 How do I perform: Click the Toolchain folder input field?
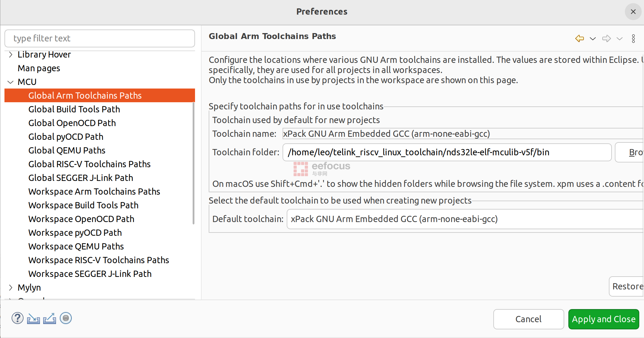(x=446, y=152)
